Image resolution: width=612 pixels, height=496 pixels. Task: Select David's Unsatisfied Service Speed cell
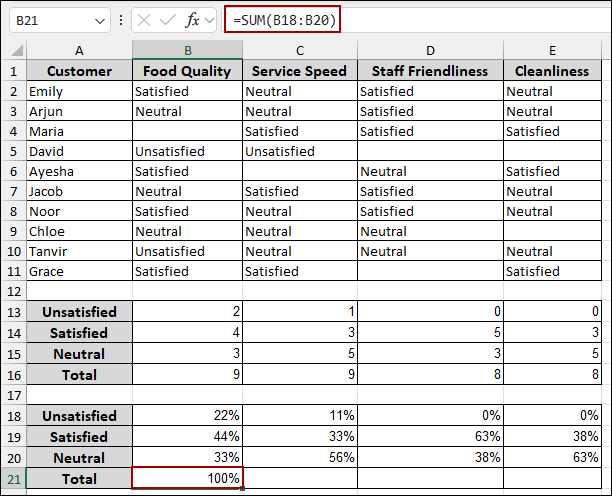coord(300,151)
